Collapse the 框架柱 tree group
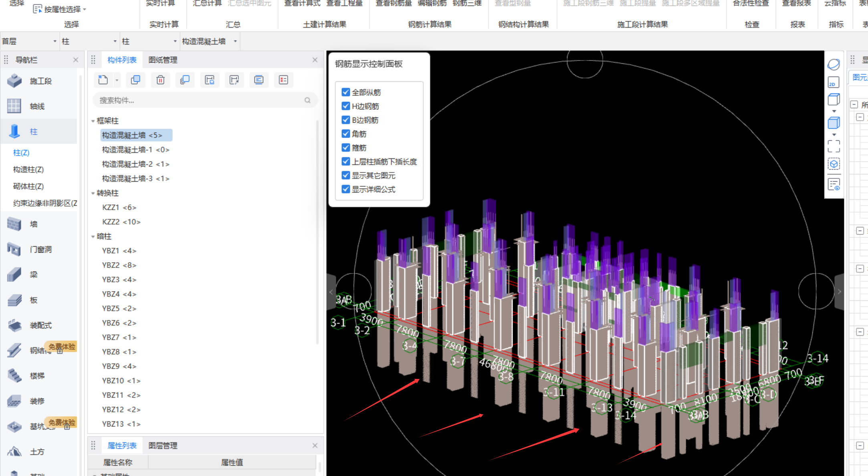Screen dimensions: 868x476 tap(93, 121)
